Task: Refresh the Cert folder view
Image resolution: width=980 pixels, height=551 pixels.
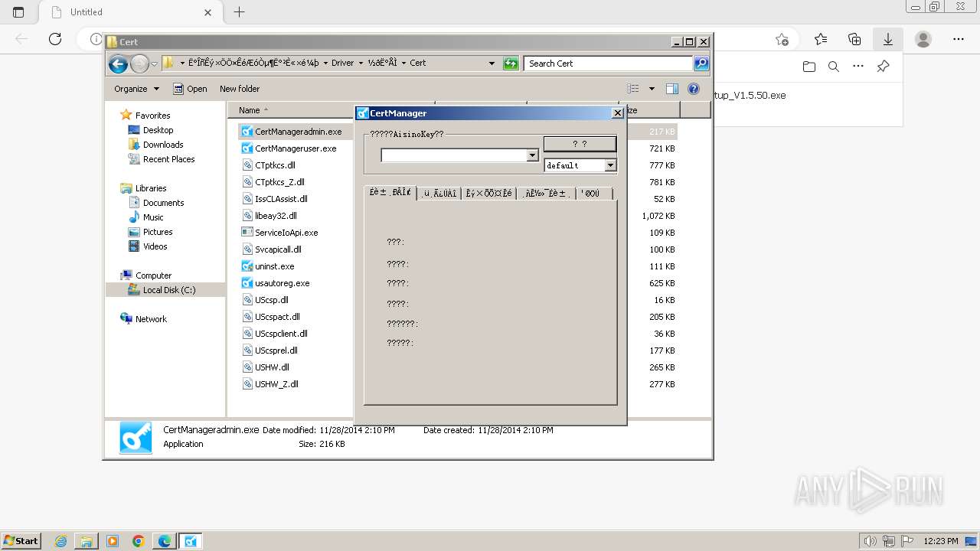Action: pyautogui.click(x=511, y=64)
